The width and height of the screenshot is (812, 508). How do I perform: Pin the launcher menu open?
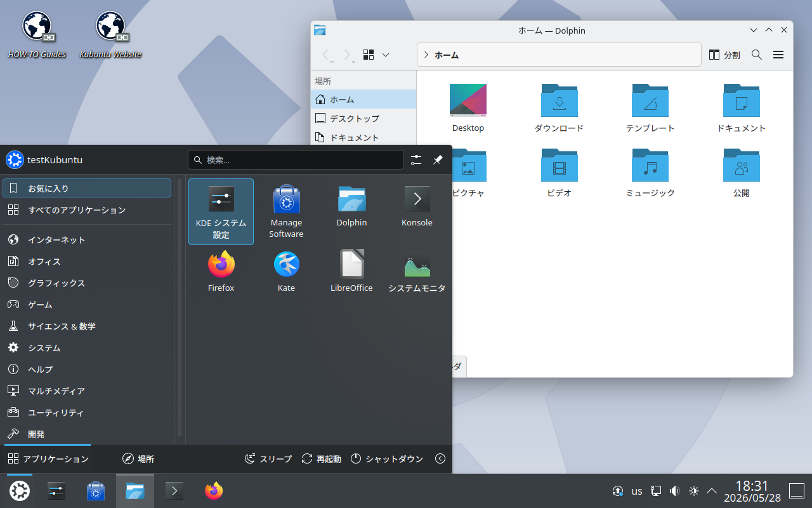click(438, 160)
